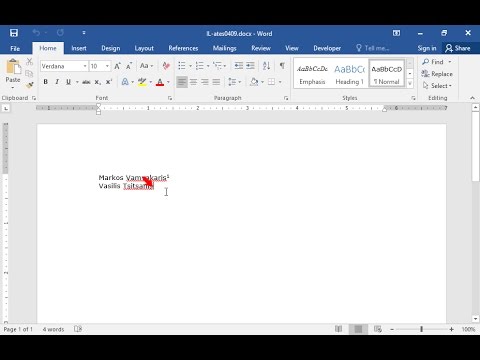Click the Borders icon
Image resolution: width=480 pixels, height=360 pixels.
(272, 82)
